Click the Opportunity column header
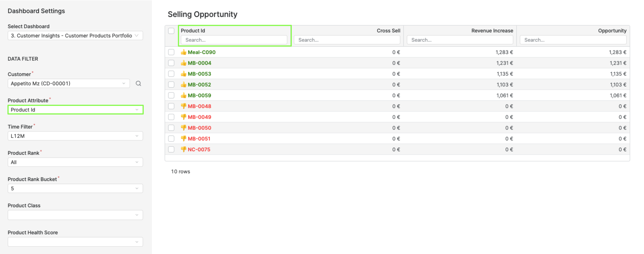 pos(612,30)
